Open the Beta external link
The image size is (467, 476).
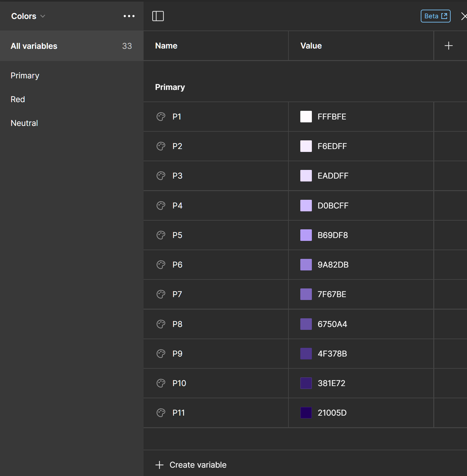point(436,16)
